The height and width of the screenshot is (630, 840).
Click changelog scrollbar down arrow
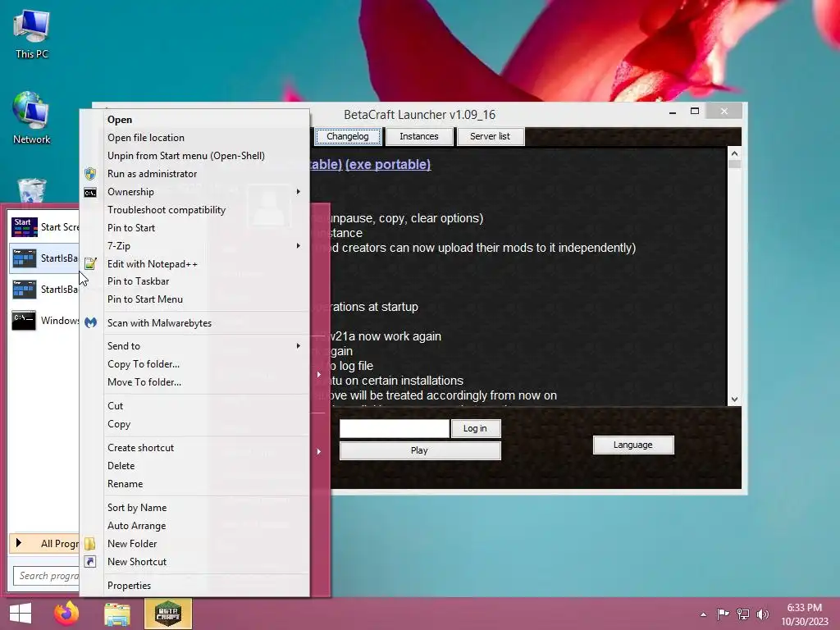734,399
